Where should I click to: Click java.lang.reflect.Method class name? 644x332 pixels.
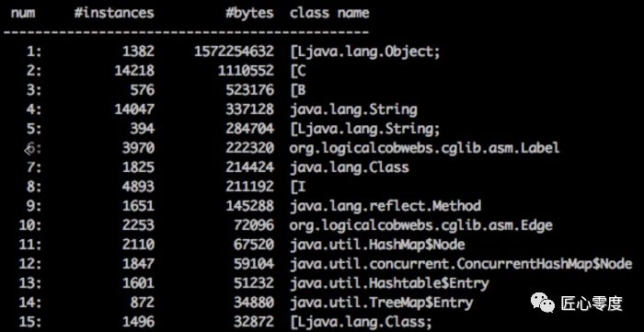385,206
